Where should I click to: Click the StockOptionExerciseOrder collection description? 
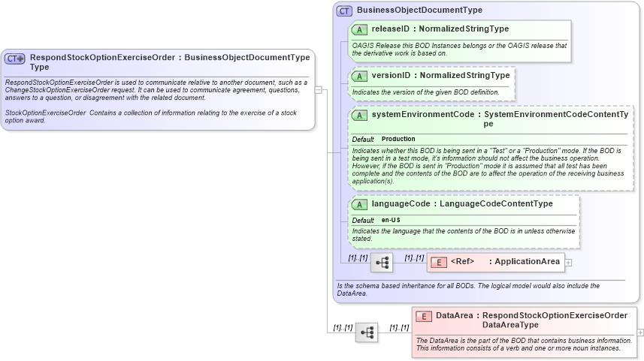(x=150, y=116)
